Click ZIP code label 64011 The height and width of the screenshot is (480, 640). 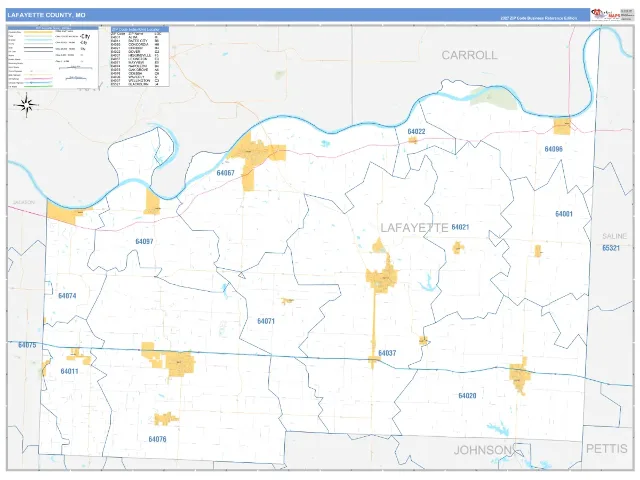coord(69,371)
